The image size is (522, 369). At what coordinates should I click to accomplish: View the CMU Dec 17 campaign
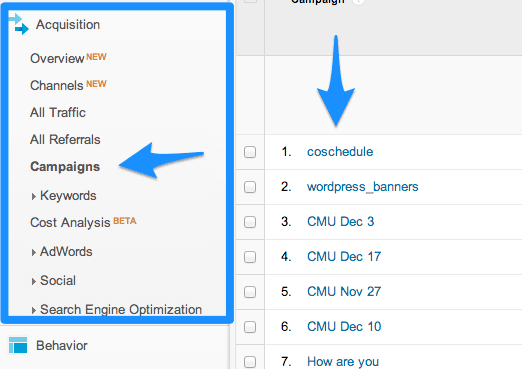tap(344, 257)
